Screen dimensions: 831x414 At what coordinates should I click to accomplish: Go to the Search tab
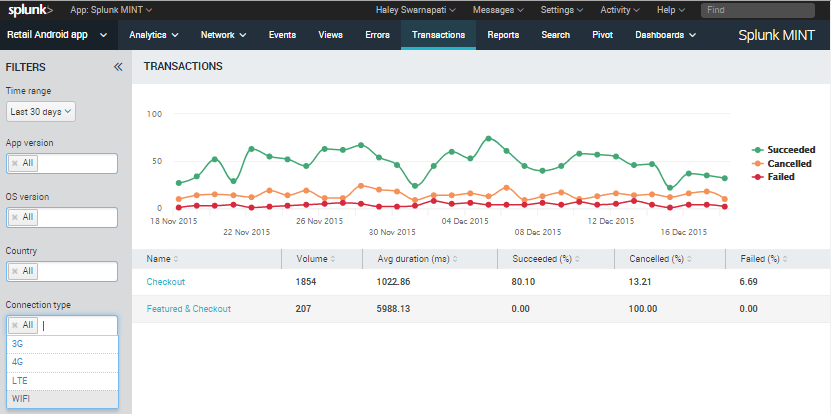click(x=555, y=35)
